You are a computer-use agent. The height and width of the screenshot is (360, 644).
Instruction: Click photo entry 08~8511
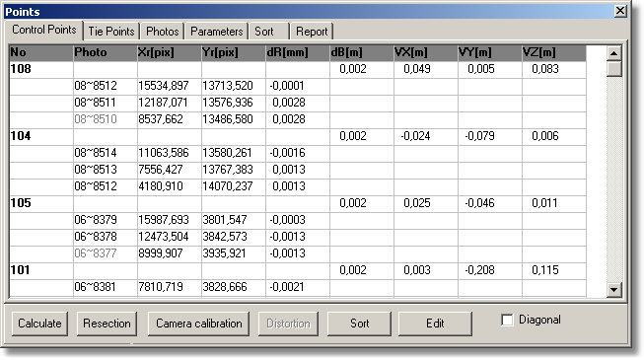pyautogui.click(x=96, y=103)
